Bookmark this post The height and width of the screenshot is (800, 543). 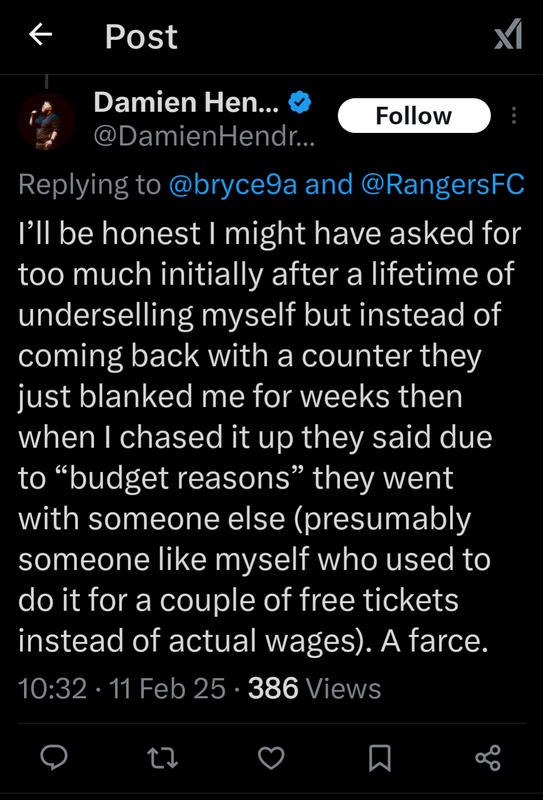coord(379,758)
